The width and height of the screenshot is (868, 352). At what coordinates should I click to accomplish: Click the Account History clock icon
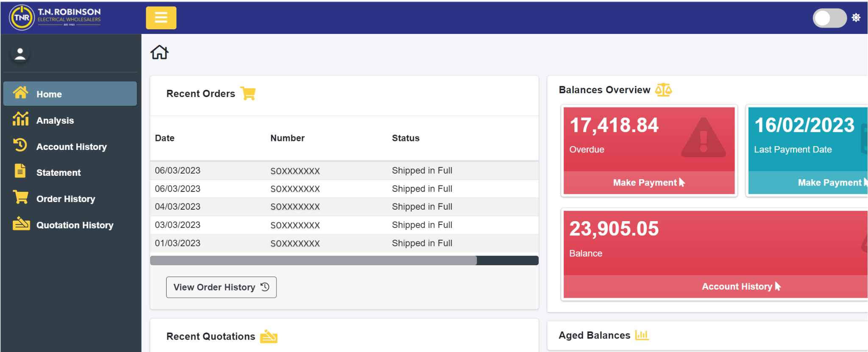pos(20,145)
